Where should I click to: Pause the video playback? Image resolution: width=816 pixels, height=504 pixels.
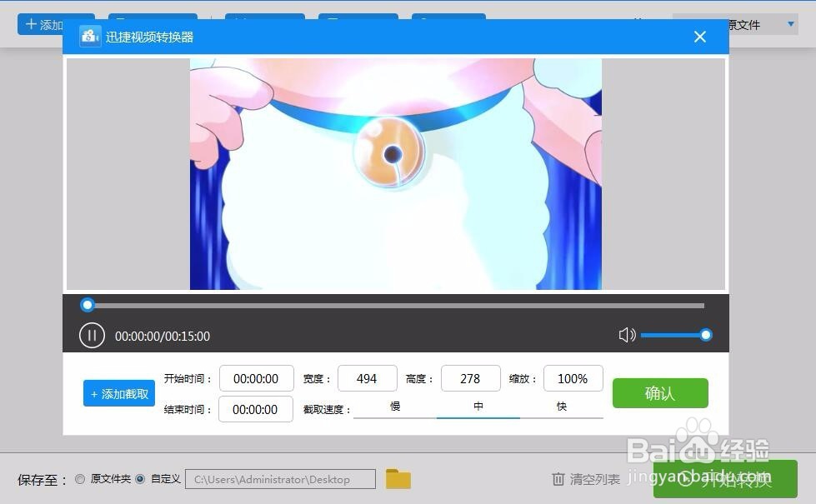(x=93, y=336)
